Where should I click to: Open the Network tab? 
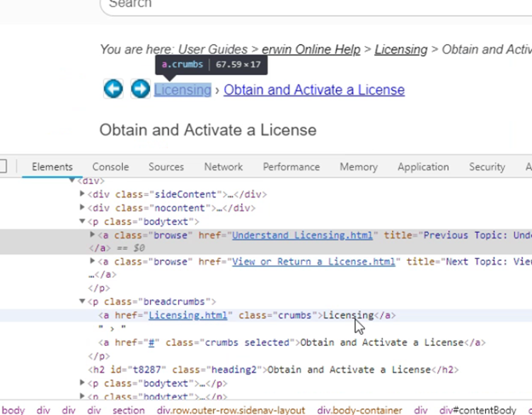[223, 167]
